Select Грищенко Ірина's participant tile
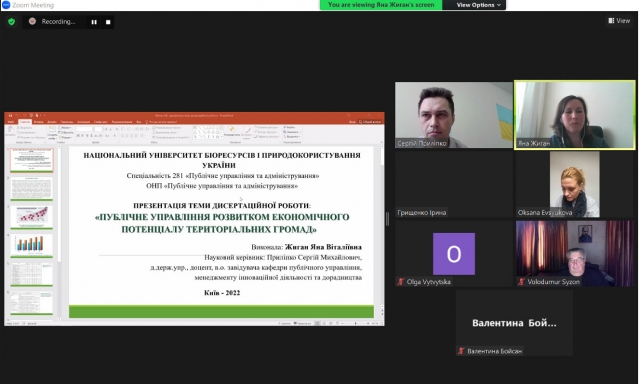 [453, 184]
